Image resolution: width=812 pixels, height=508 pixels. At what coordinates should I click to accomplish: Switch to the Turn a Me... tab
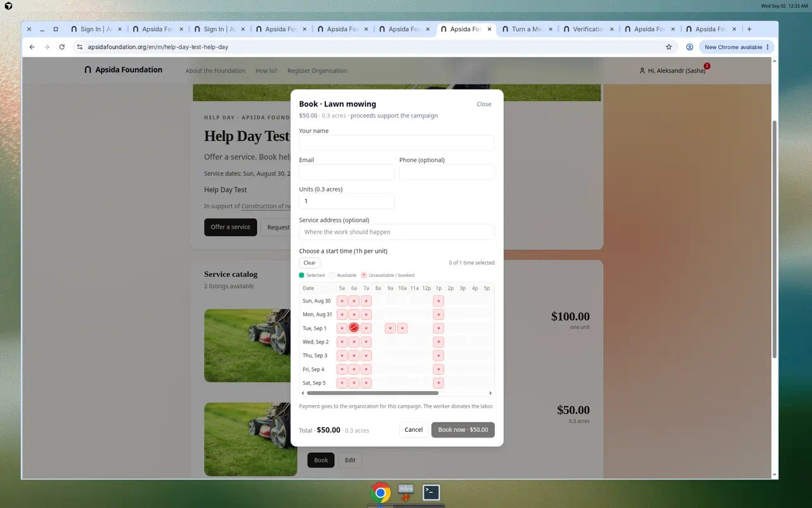(x=527, y=29)
